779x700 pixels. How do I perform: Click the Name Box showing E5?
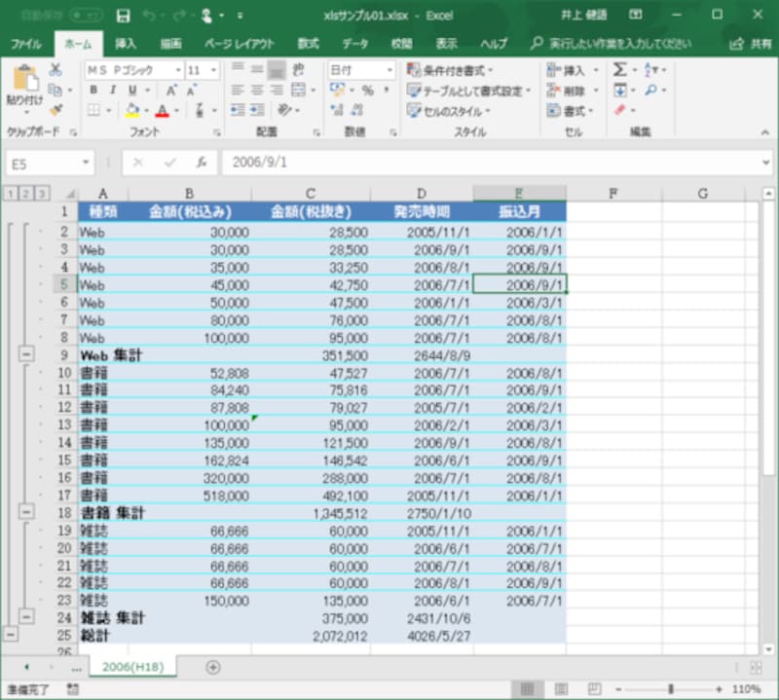(x=41, y=162)
